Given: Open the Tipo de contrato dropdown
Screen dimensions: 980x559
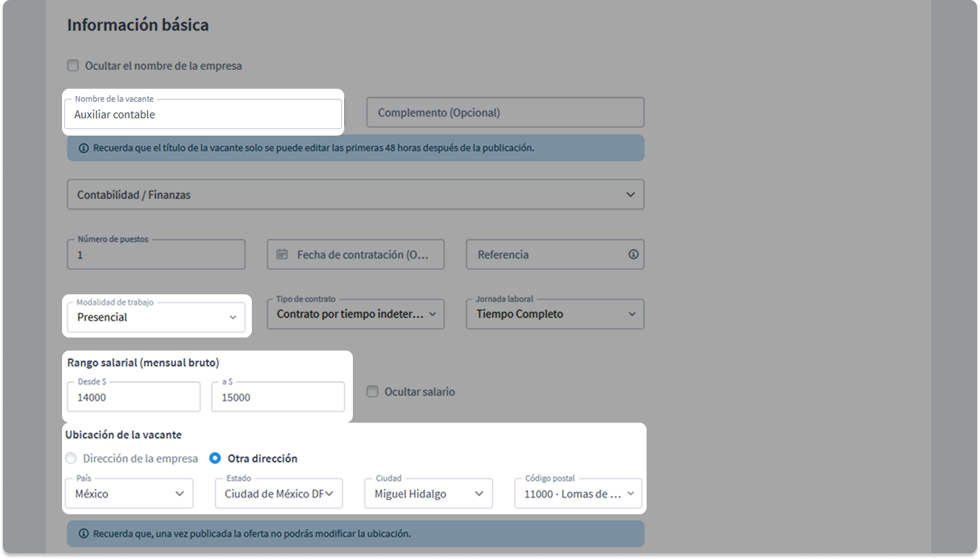Looking at the screenshot, I should pyautogui.click(x=355, y=314).
